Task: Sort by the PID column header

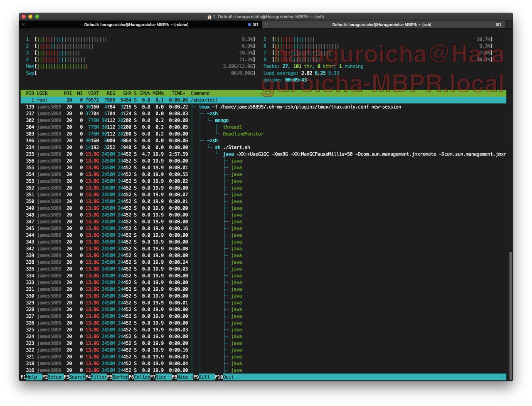Action: [30, 93]
